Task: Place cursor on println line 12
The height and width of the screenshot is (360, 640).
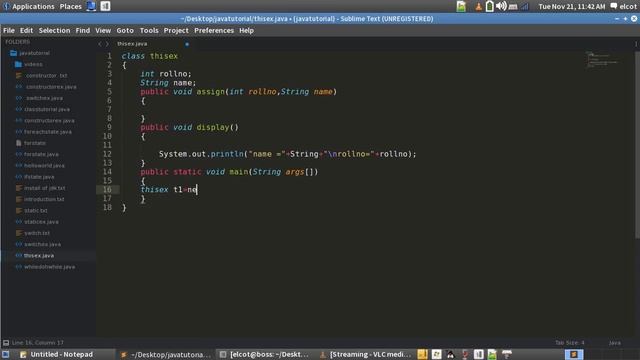Action: coord(287,154)
